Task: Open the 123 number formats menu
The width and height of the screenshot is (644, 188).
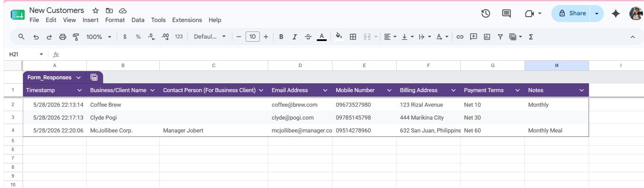Action: pos(179,37)
